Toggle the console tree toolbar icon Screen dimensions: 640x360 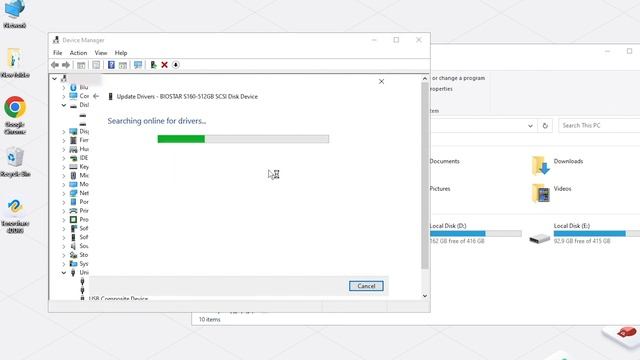pyautogui.click(x=81, y=65)
